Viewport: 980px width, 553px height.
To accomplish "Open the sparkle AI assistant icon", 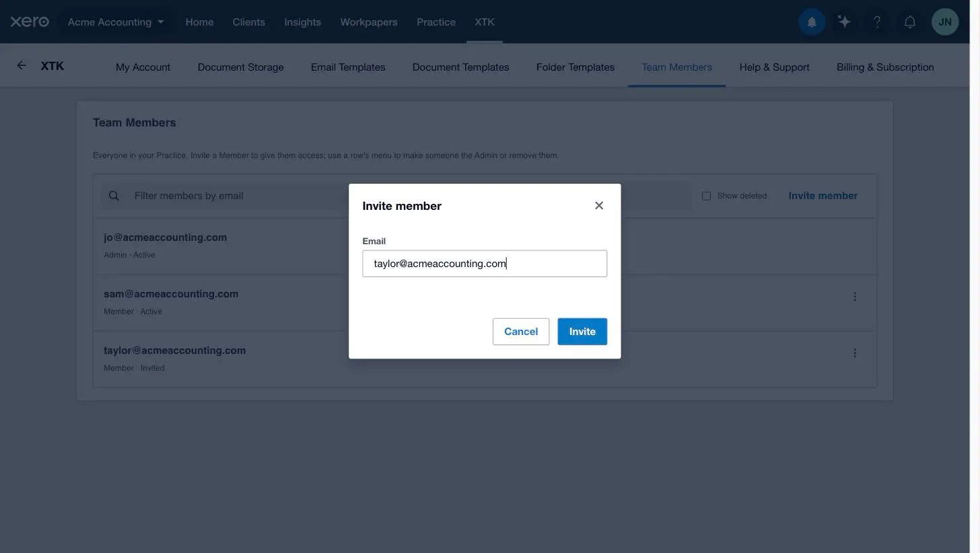I will tap(844, 22).
